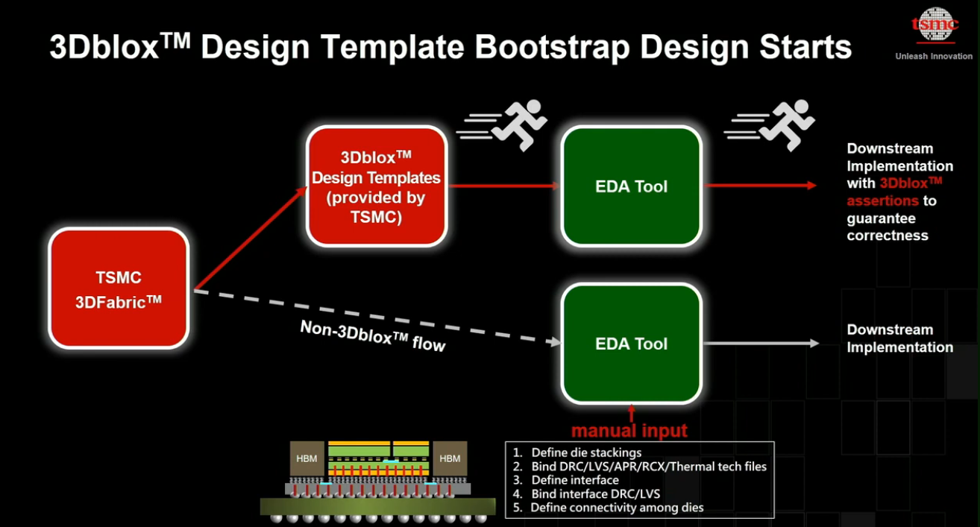Click the left HBM block in chip diagram
Viewport: 980px width, 527px height.
click(307, 458)
